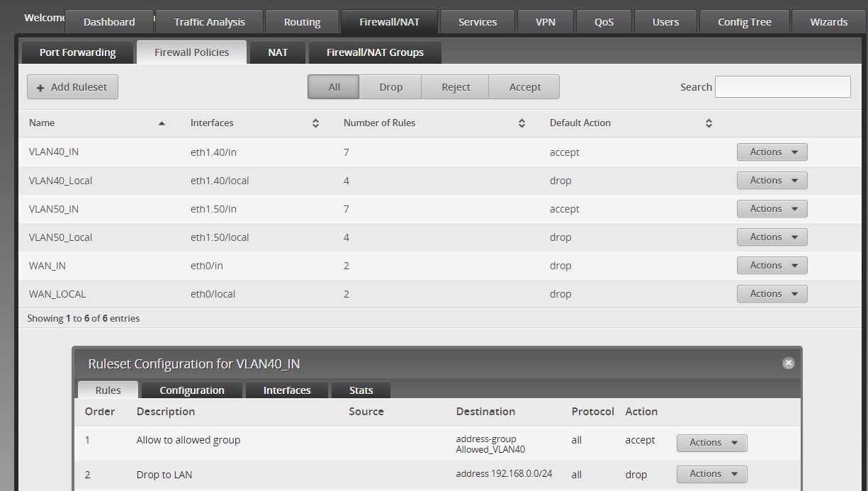Viewport: 868px width, 491px height.
Task: Filter rulesets by Reject
Action: 456,87
